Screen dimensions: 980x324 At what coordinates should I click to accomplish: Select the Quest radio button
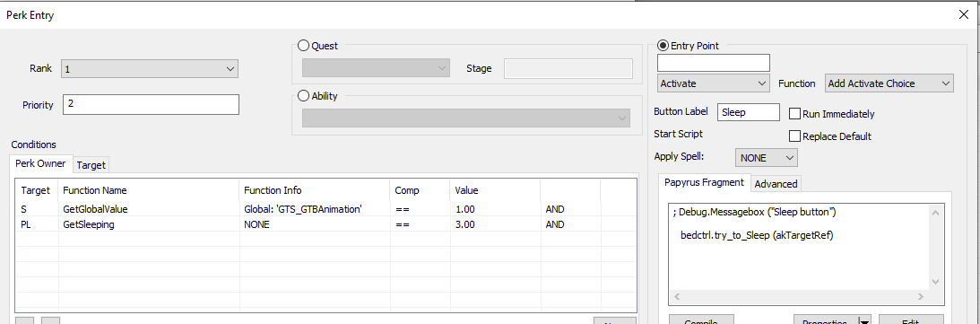click(x=303, y=46)
